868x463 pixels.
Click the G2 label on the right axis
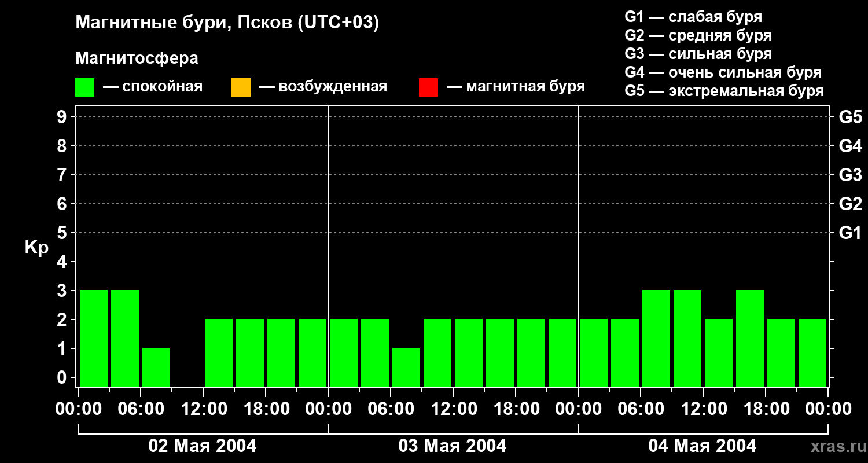[851, 204]
